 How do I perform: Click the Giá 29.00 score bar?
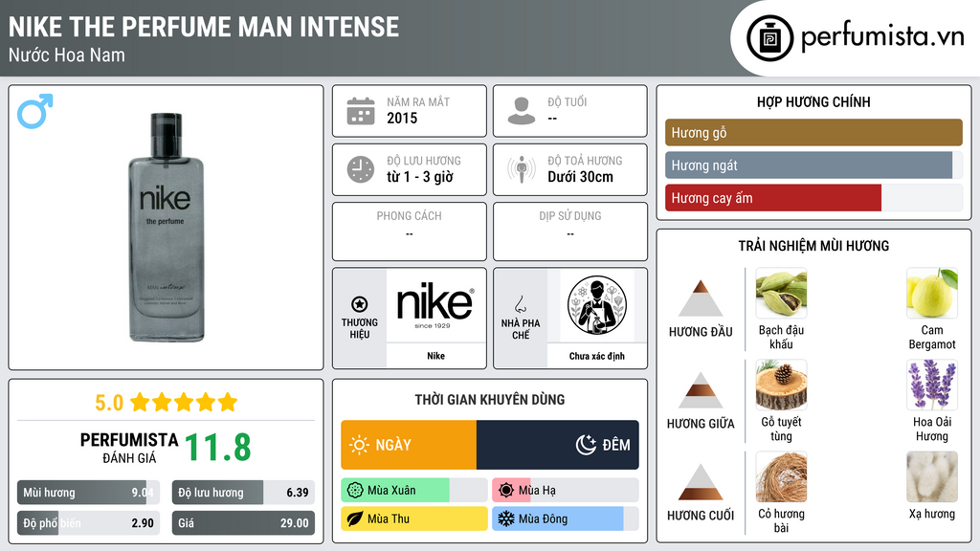pos(243,523)
